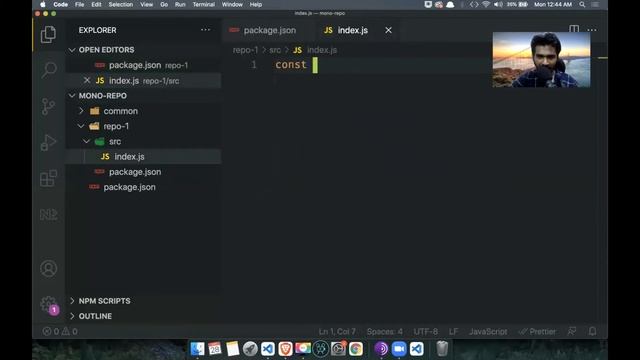The width and height of the screenshot is (640, 360).
Task: Open the File menu
Action: [79, 4]
